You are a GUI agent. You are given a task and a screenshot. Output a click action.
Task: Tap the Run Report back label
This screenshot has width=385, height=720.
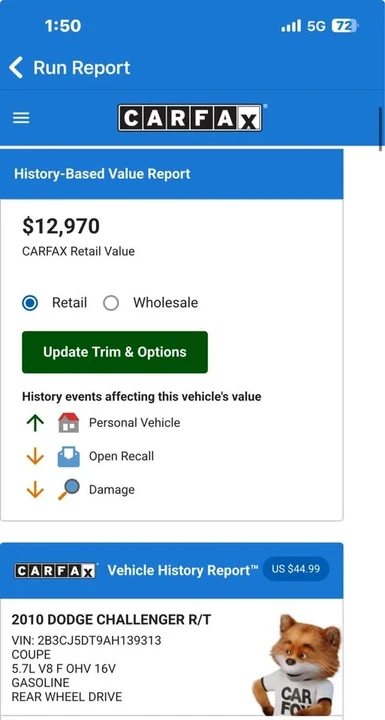82,68
